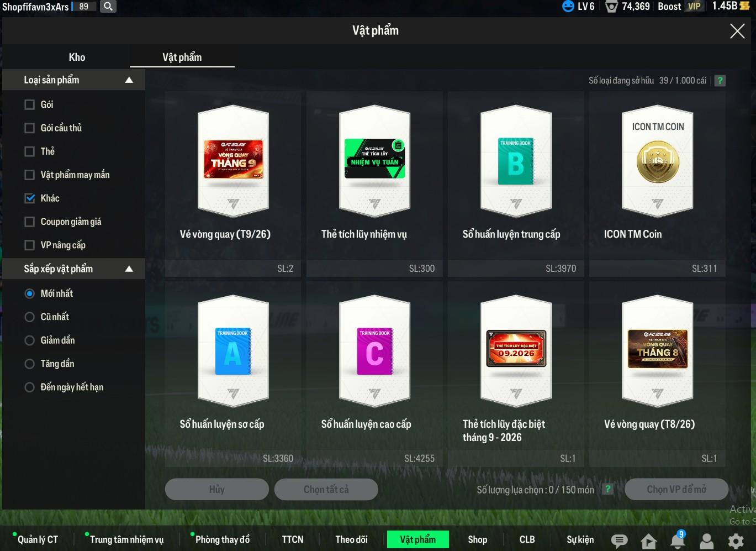The image size is (756, 551).
Task: Go to home via house icon
Action: (649, 540)
